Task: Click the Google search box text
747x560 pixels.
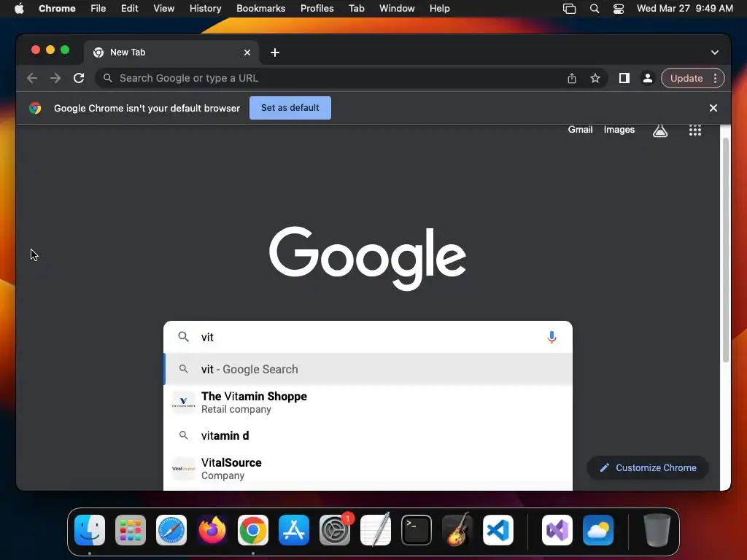Action: click(x=207, y=337)
